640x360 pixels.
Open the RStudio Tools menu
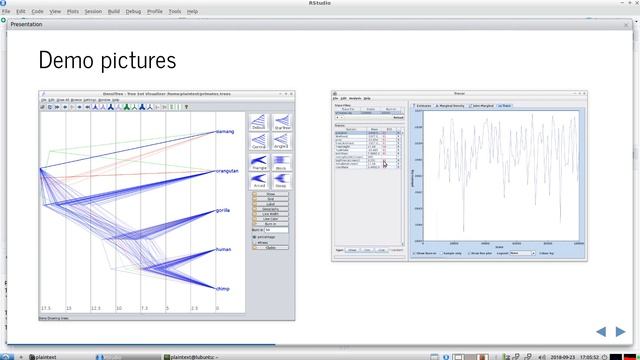click(x=175, y=11)
